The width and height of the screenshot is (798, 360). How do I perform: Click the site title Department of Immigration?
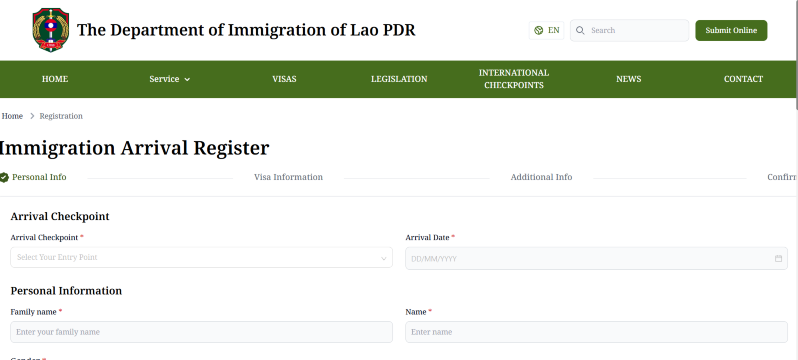click(246, 30)
